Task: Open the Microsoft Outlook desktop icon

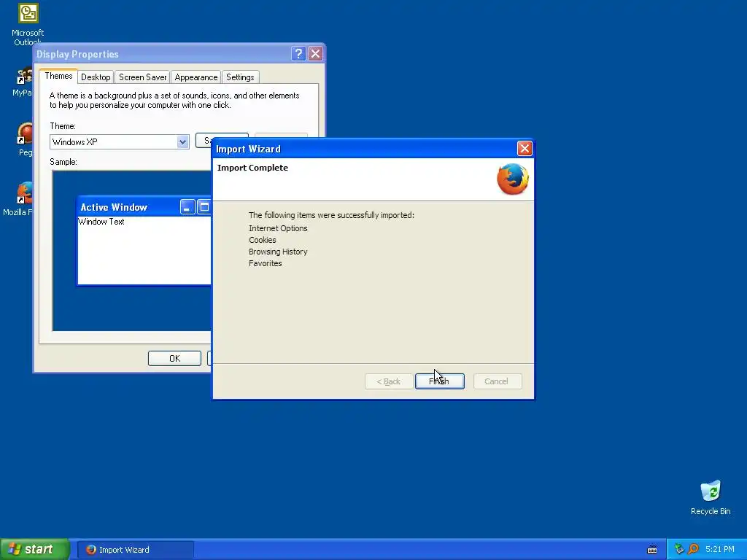Action: pyautogui.click(x=28, y=24)
